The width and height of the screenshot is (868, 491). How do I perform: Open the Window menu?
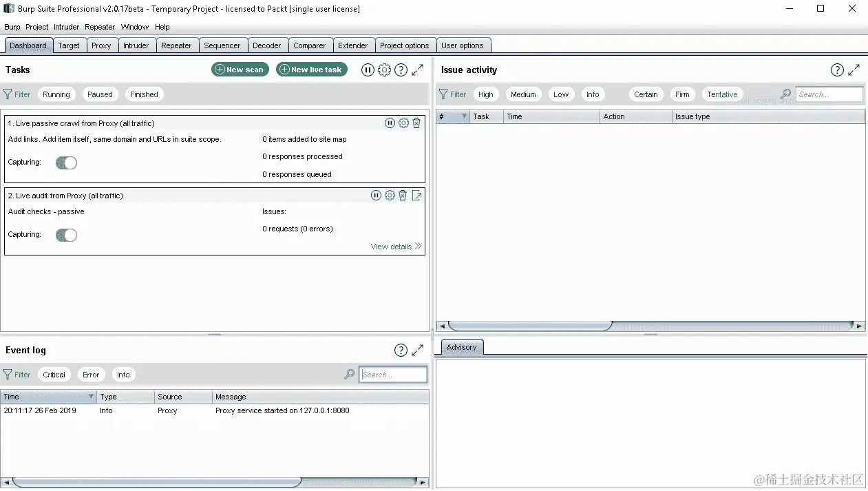point(135,27)
